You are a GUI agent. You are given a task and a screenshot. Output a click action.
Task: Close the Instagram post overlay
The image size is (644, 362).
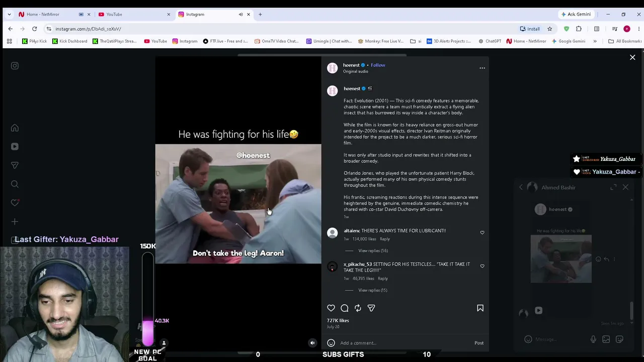[x=632, y=57]
